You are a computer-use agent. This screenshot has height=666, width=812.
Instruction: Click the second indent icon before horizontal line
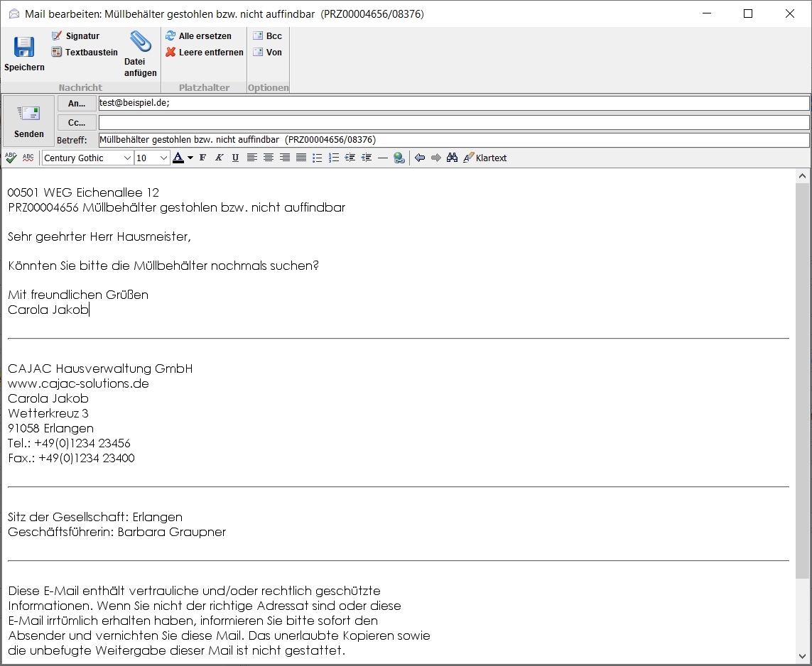367,158
